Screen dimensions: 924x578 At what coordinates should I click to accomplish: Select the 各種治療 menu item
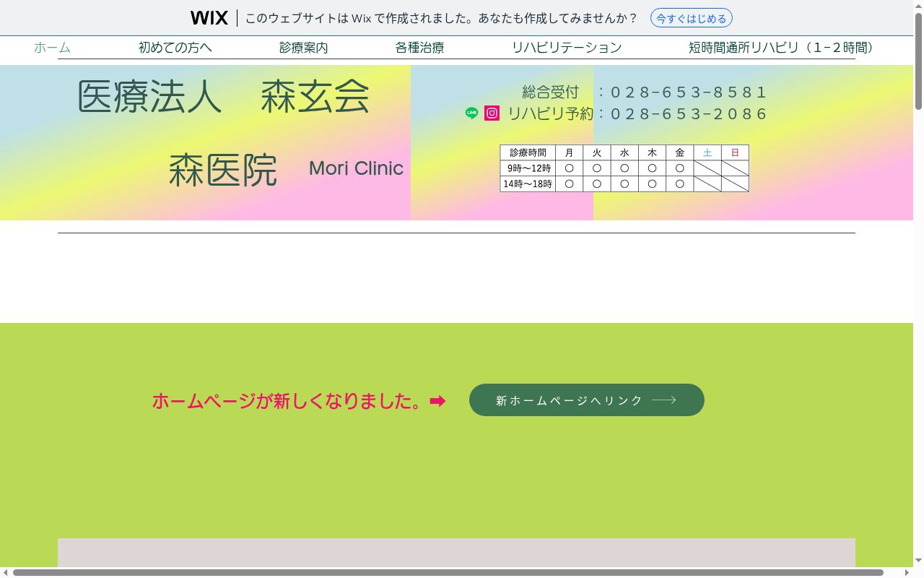click(419, 48)
